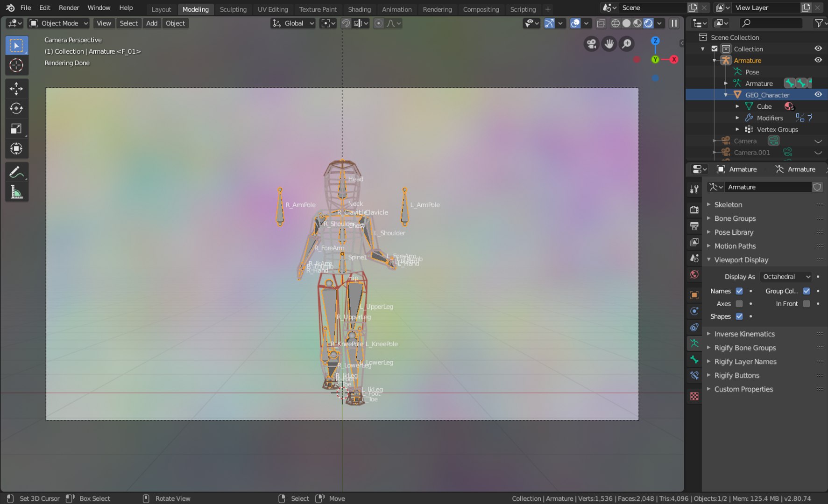The width and height of the screenshot is (828, 504).
Task: Toggle camera view icon in viewport
Action: click(592, 44)
